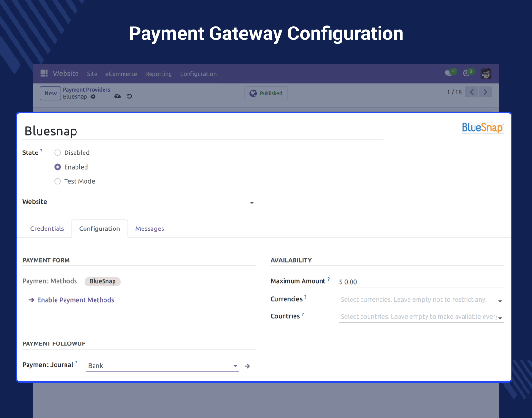
Task: Switch to the Messages tab
Action: coord(150,228)
